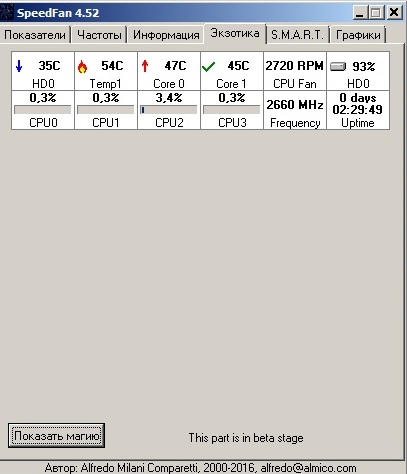
Task: Click the uptime value 02:29:49
Action: (x=358, y=110)
